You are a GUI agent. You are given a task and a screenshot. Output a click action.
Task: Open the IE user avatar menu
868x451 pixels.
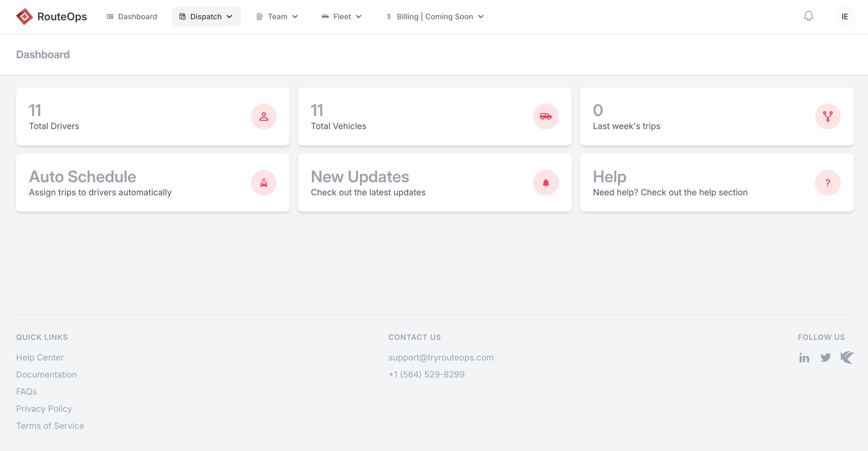844,17
